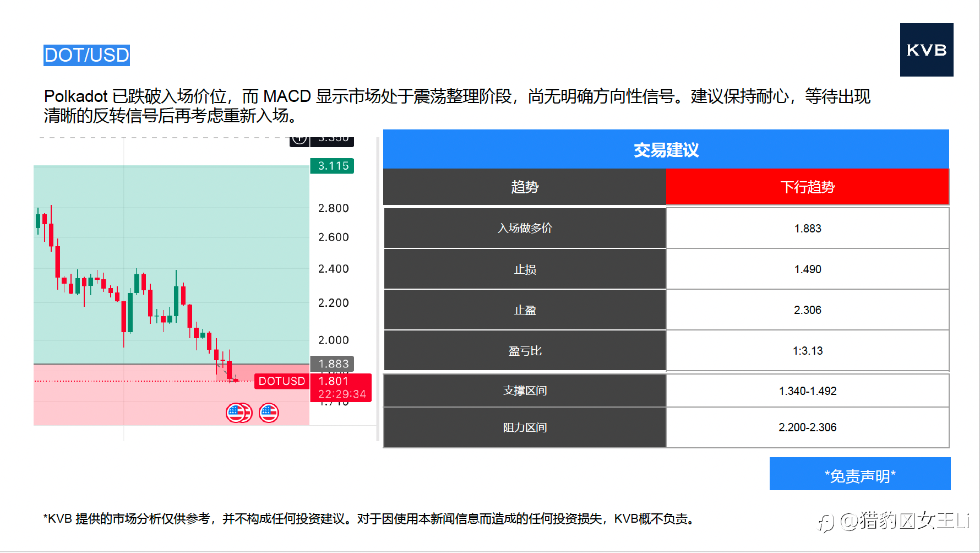Screen dimensions: 980x553
Task: Click the 止损 label cell
Action: point(525,269)
